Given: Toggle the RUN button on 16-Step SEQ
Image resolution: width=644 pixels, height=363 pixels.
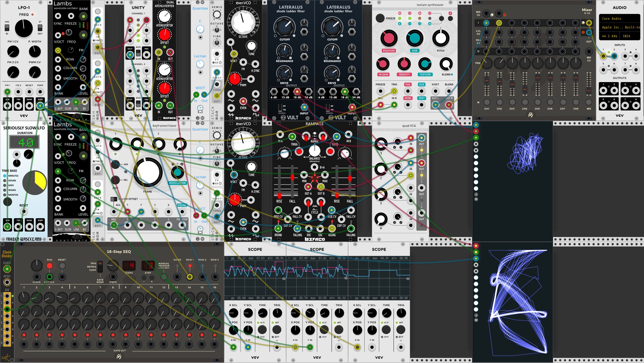Looking at the screenshot, I should pyautogui.click(x=50, y=266).
